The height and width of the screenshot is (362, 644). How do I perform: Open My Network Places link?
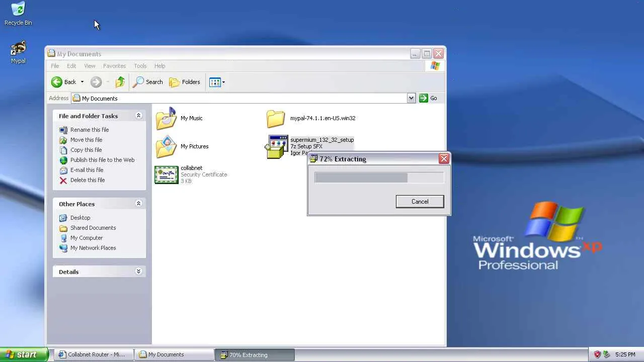pyautogui.click(x=93, y=248)
